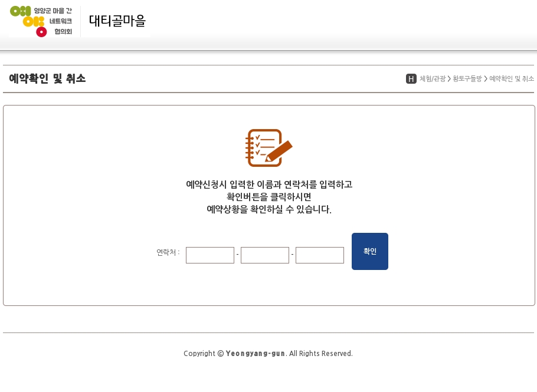Image resolution: width=537 pixels, height=392 pixels.
Task: Click the chevron right after 체험/관광
Action: coord(449,79)
